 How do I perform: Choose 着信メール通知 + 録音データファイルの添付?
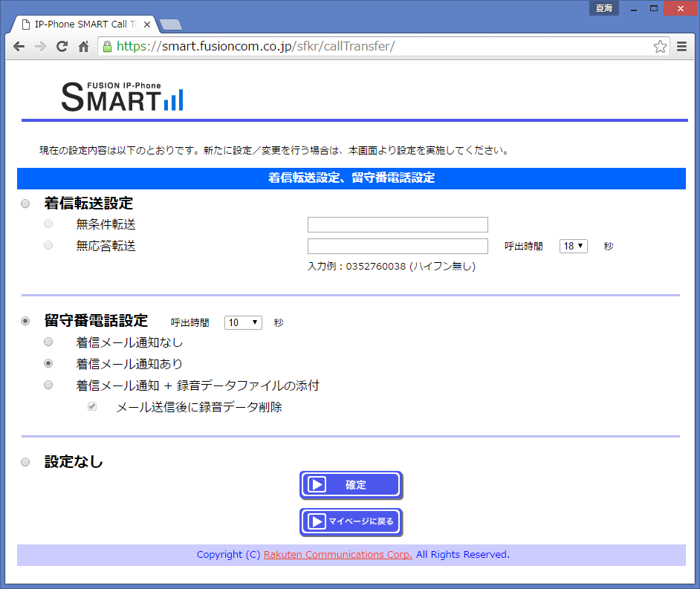click(x=48, y=385)
